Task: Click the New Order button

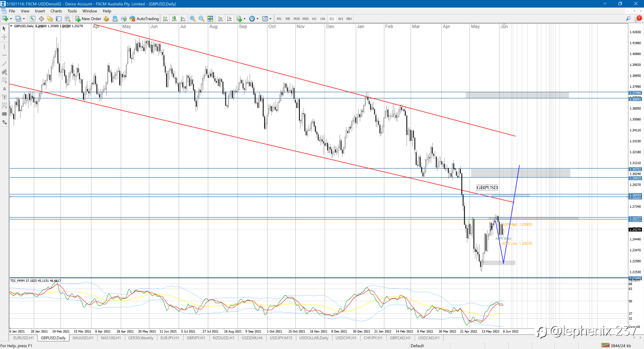Action: 88,19
